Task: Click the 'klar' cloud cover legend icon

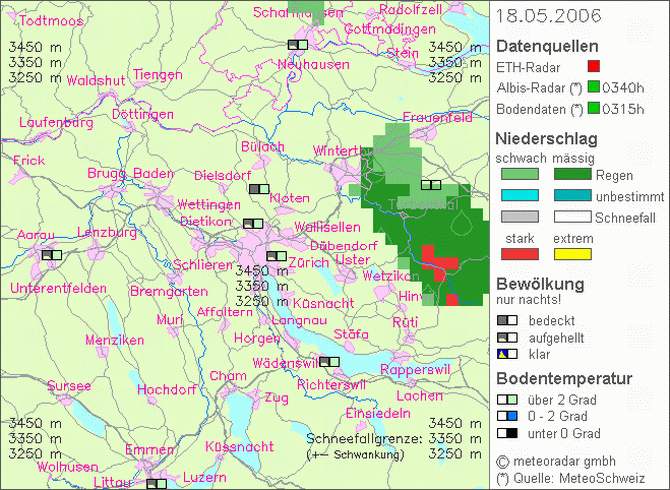Action: point(507,354)
